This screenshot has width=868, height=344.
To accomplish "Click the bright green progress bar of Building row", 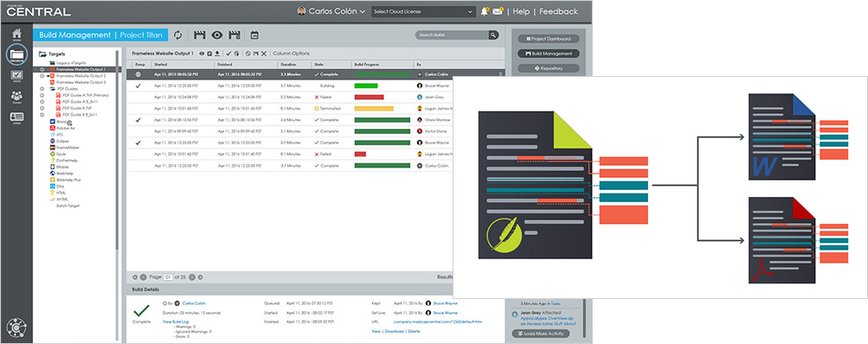I will pos(366,86).
